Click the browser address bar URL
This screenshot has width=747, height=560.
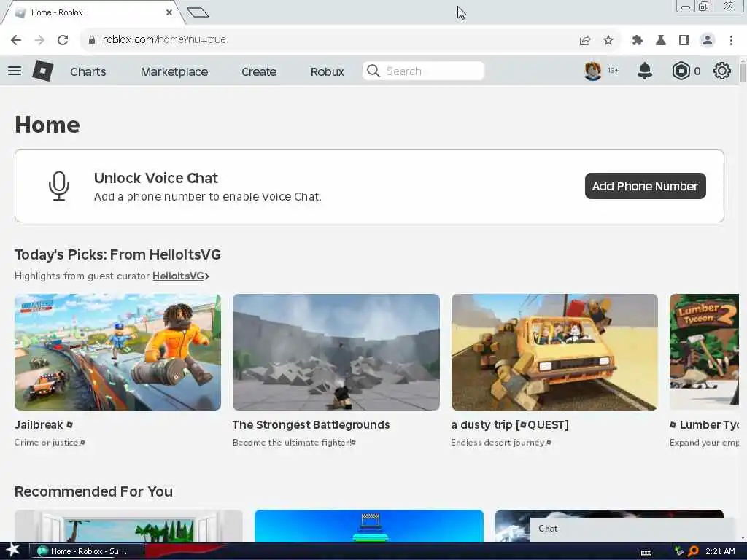164,39
